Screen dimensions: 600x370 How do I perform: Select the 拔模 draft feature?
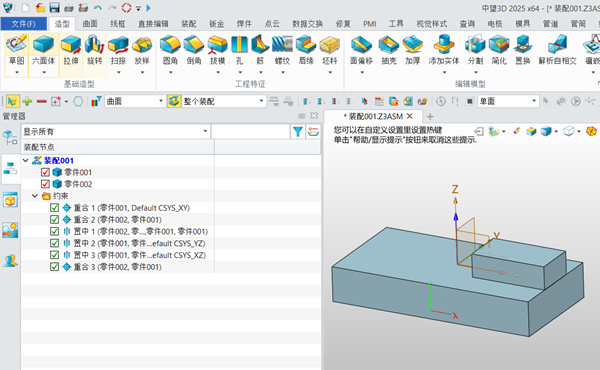tap(217, 50)
